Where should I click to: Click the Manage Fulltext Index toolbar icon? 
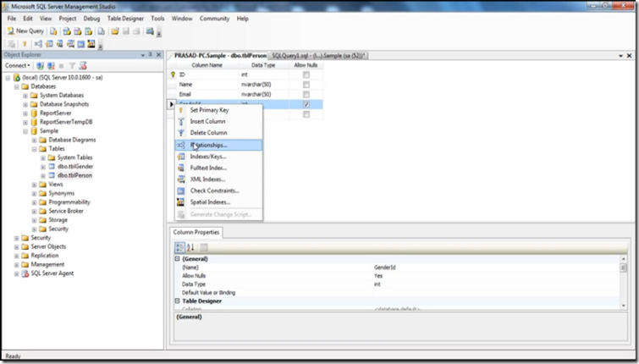(x=60, y=44)
